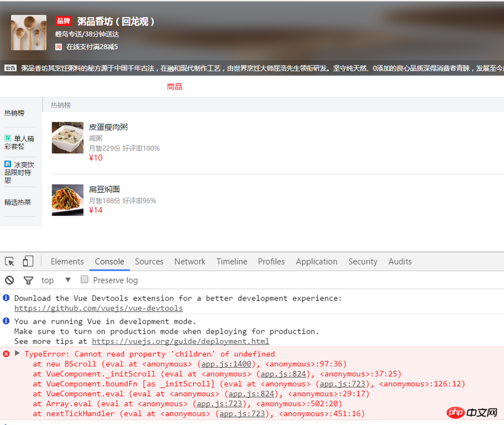The height and width of the screenshot is (425, 504).
Task: Click the shop announcement bulletin text
Action: [262, 68]
